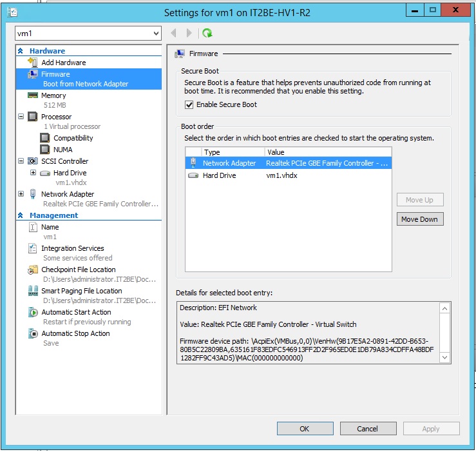Click the Hard Drive icon in boot order list

193,175
